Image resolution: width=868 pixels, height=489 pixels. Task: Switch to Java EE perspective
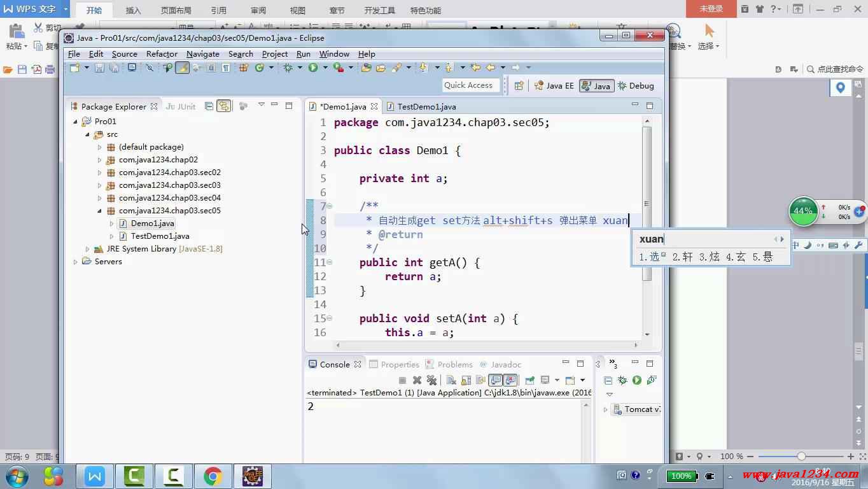(554, 85)
